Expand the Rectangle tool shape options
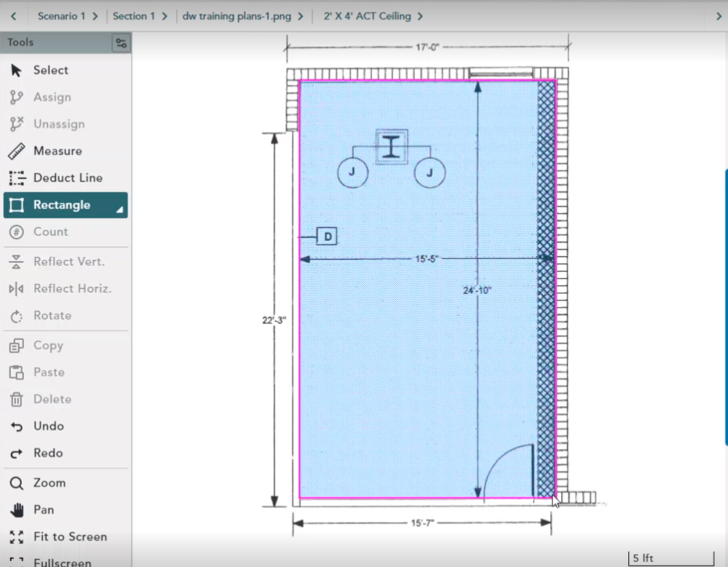This screenshot has height=567, width=728. [120, 210]
